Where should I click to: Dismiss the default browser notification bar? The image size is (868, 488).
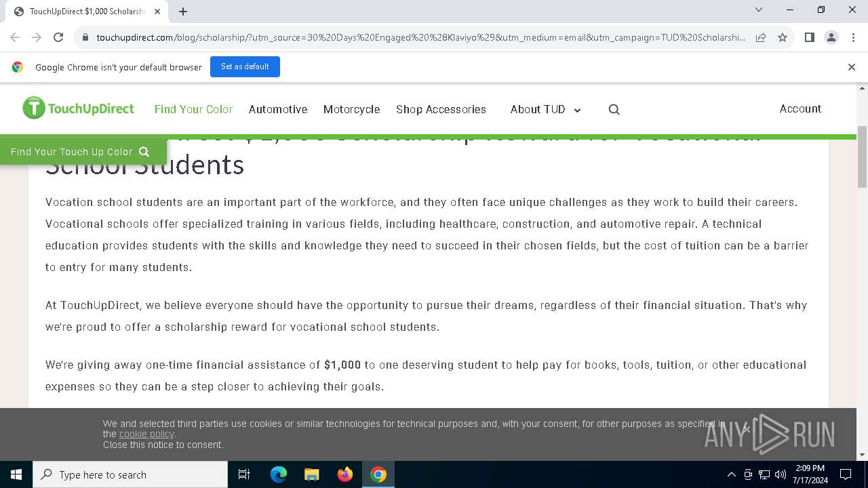pyautogui.click(x=852, y=67)
